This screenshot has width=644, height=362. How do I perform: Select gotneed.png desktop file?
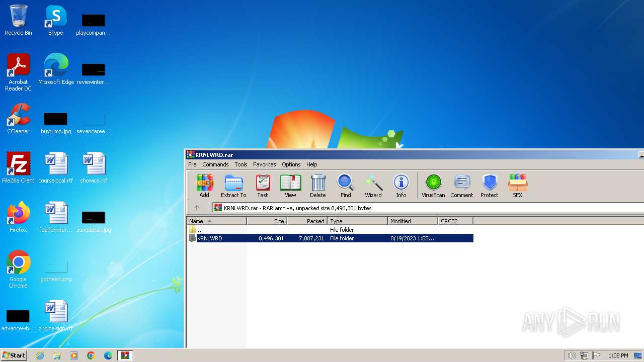tap(56, 271)
